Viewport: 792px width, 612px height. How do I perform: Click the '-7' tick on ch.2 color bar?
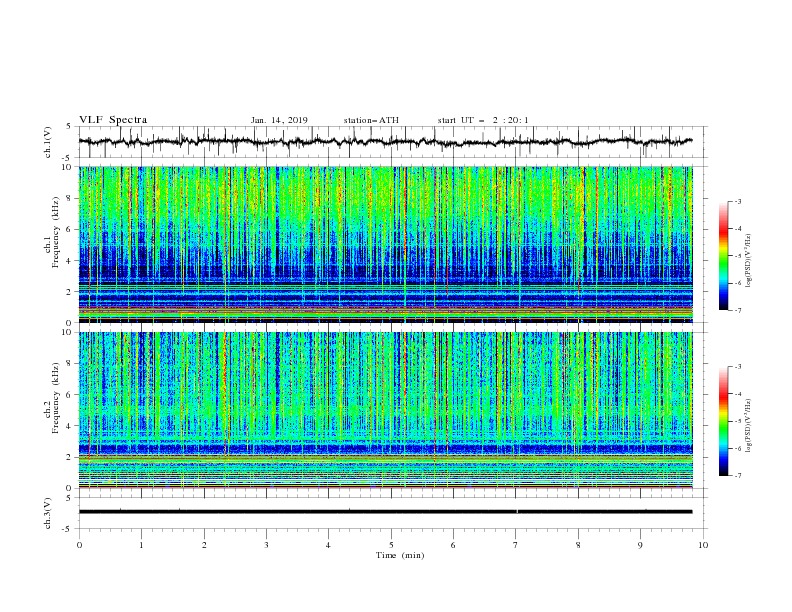click(737, 475)
